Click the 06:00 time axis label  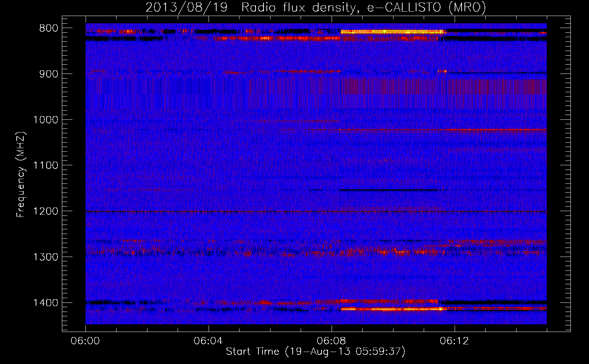86,341
